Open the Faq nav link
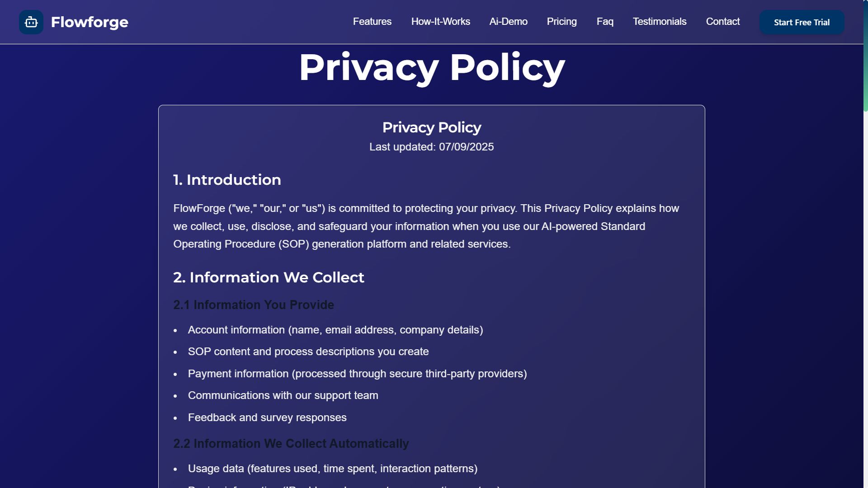Viewport: 868px width, 488px height. (605, 22)
